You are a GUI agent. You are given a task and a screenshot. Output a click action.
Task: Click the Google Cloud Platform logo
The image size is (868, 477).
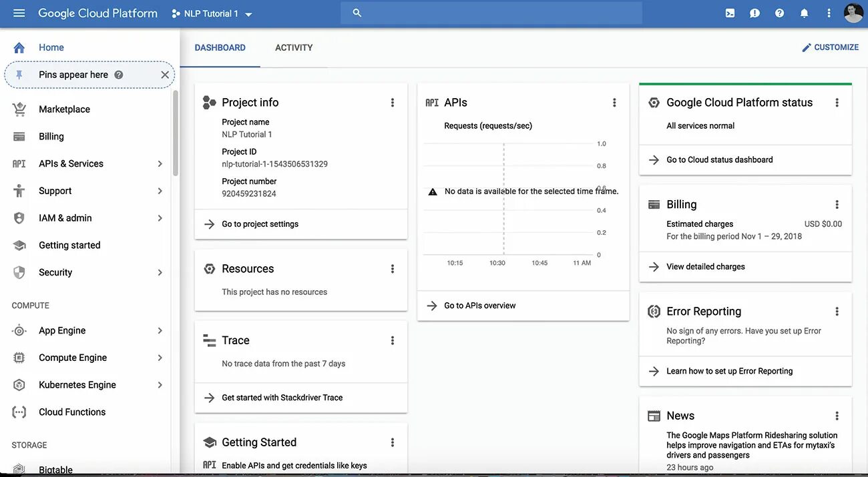tap(97, 11)
